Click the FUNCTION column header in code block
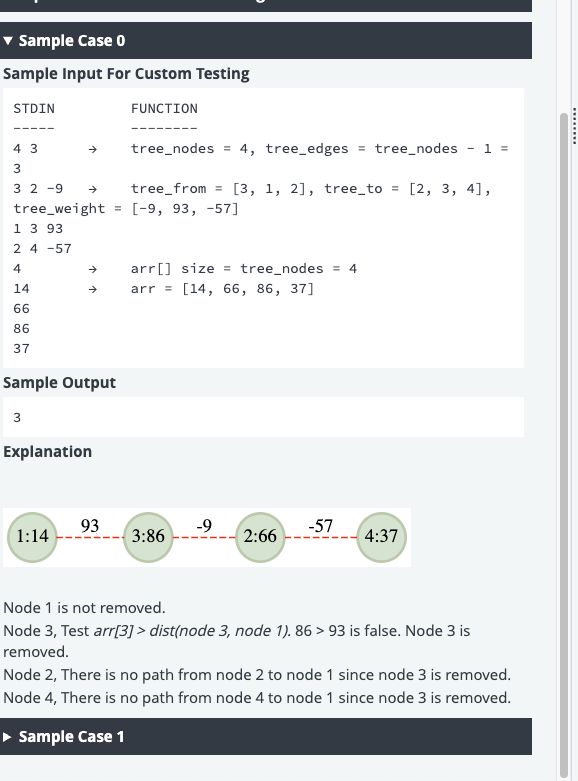Viewport: 578px width, 781px height. coord(164,109)
